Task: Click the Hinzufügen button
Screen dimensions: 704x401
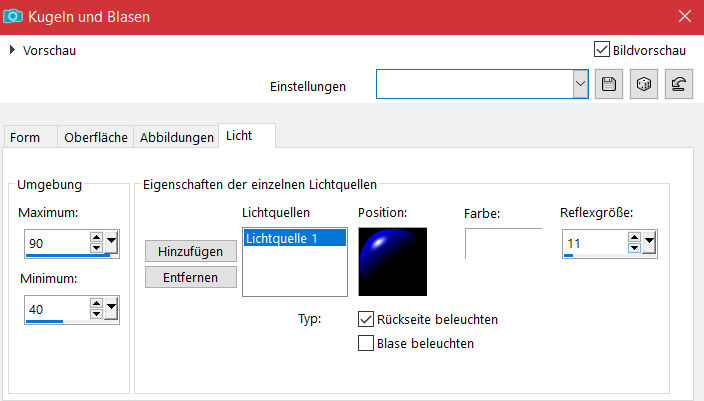Action: (x=191, y=251)
